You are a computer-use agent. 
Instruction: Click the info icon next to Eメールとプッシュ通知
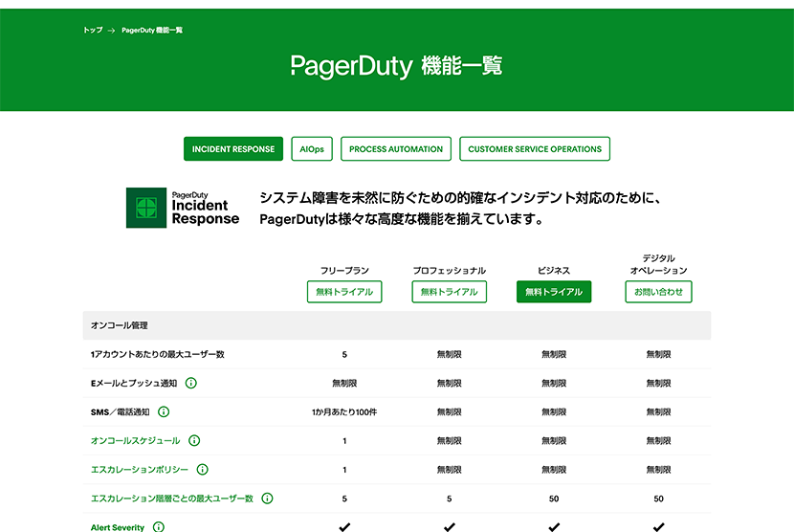tap(191, 383)
